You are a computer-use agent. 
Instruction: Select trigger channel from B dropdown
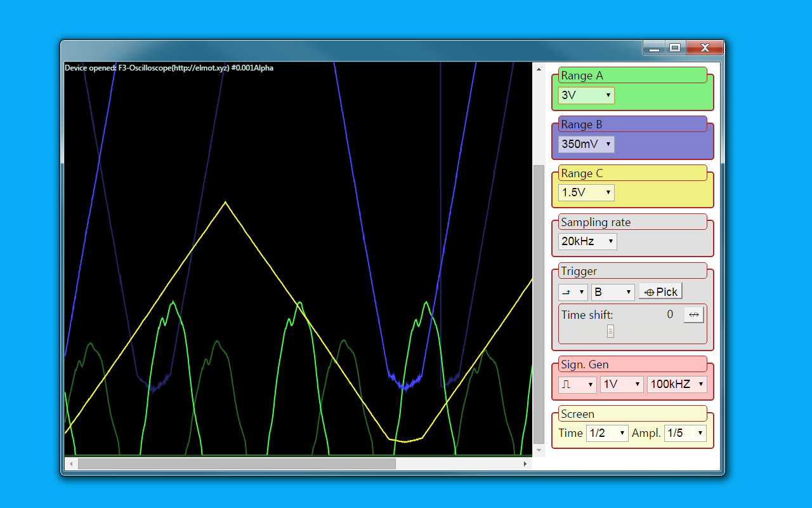click(612, 292)
